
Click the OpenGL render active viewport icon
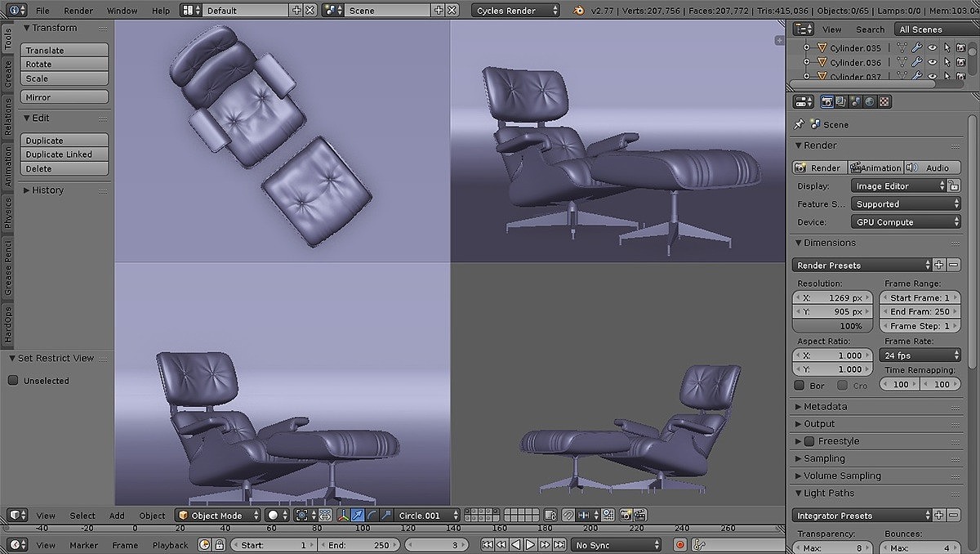[x=626, y=516]
